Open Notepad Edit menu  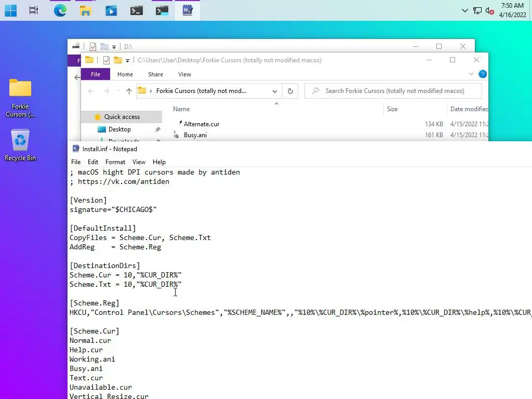tap(92, 162)
